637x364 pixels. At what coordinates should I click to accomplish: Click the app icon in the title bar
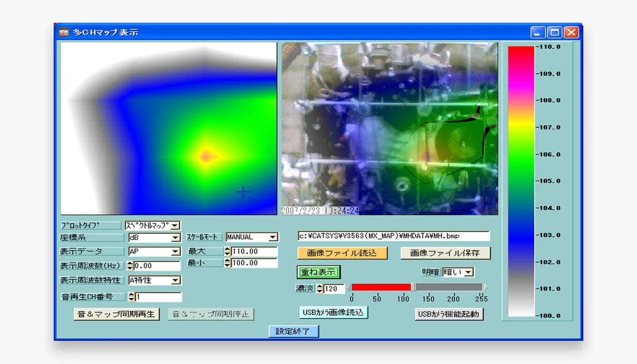click(x=64, y=32)
